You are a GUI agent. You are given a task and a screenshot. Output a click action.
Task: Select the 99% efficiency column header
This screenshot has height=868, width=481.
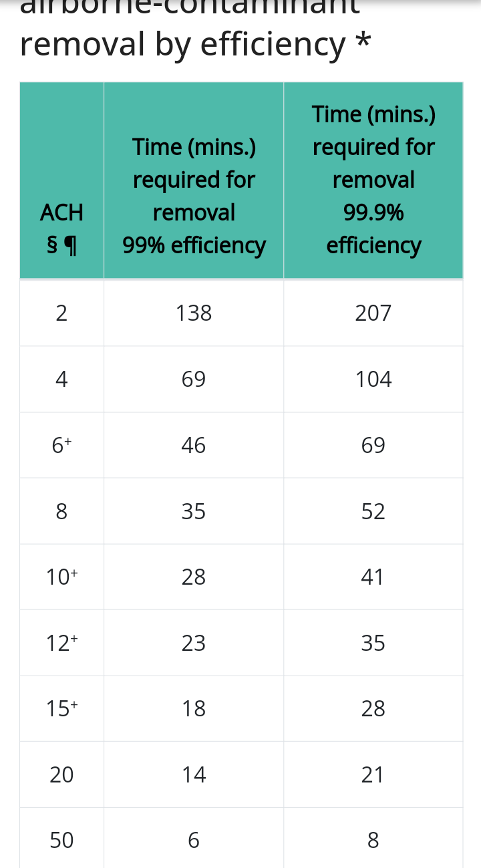point(194,180)
